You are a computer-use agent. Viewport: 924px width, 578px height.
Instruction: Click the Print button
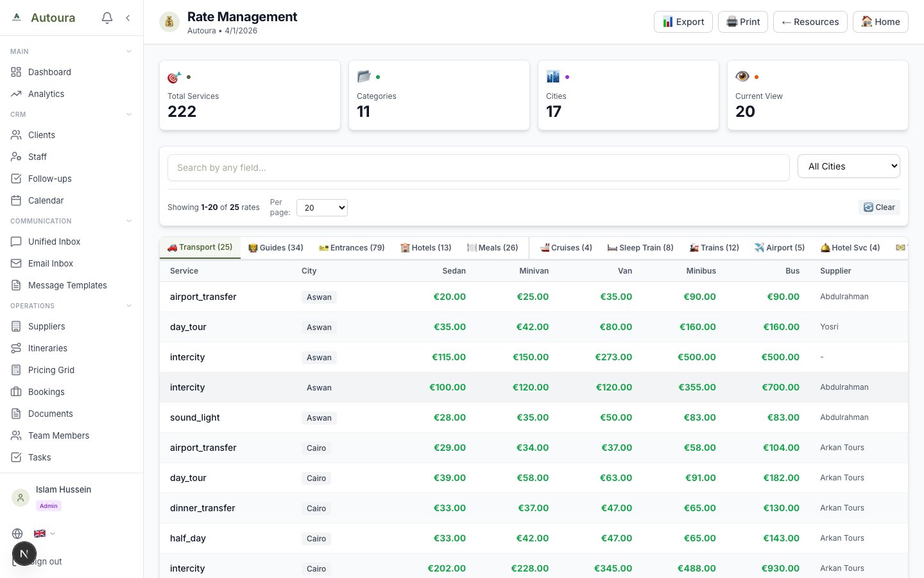743,22
